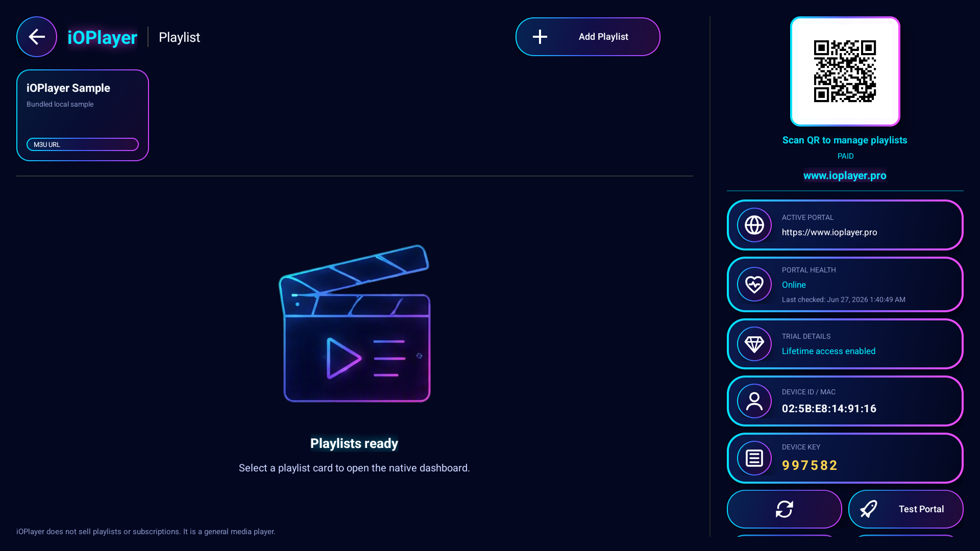Click the refresh arrows button
Viewport: 980px width, 551px height.
pyautogui.click(x=784, y=509)
